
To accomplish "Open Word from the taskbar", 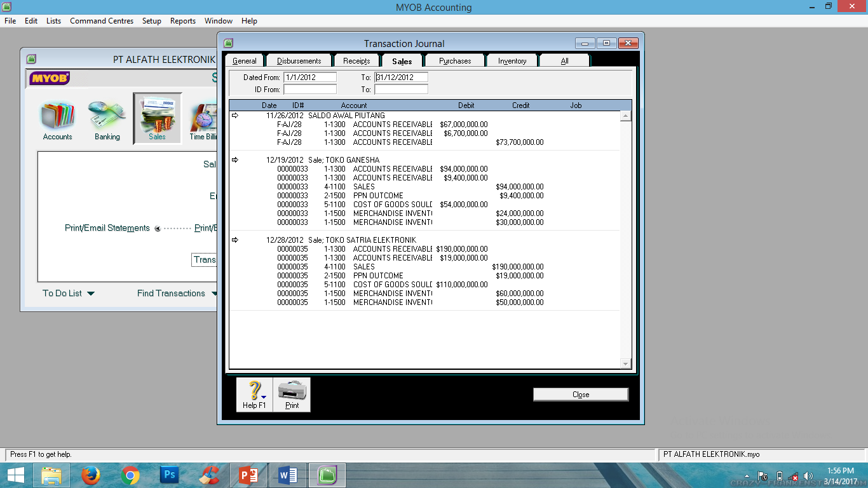I will tap(288, 475).
